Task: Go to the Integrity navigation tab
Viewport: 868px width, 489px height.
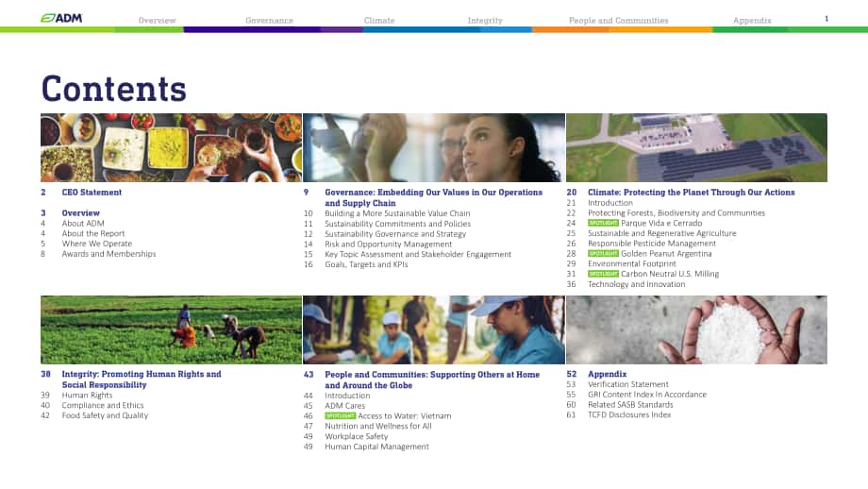Action: pos(485,21)
